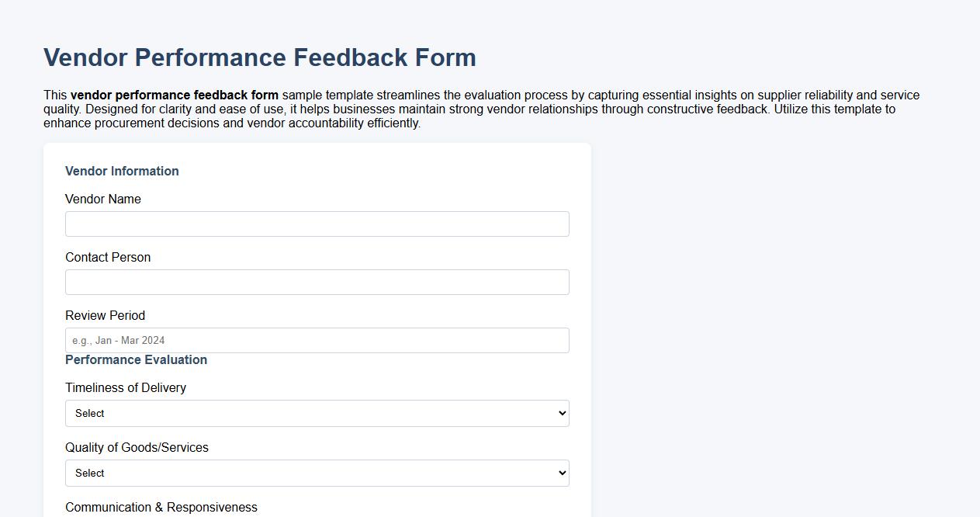The height and width of the screenshot is (517, 980).
Task: Click the Review Period field with placeholder text
Action: (317, 340)
